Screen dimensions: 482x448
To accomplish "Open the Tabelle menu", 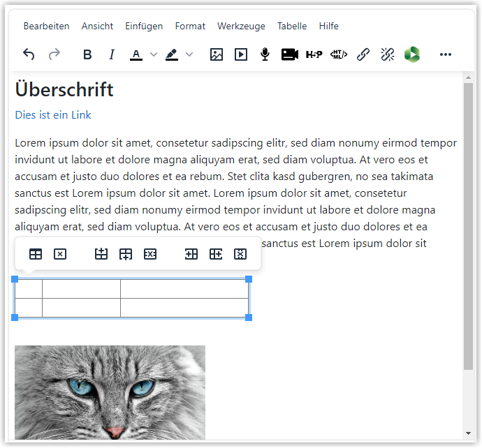I will tap(292, 26).
